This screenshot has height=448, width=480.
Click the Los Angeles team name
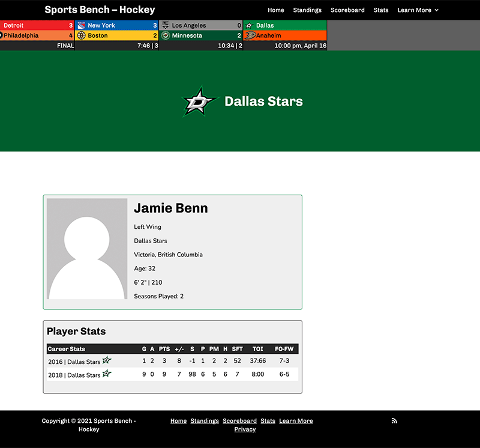189,25
